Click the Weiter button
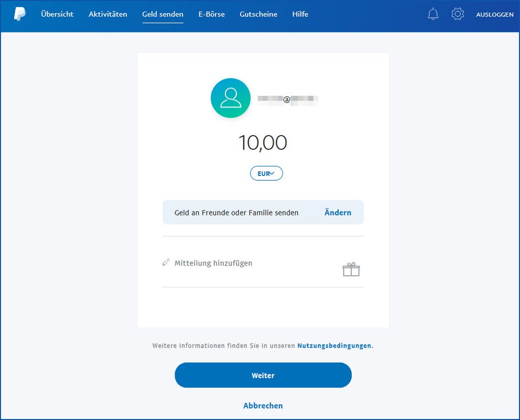Image resolution: width=520 pixels, height=420 pixels. [x=263, y=375]
